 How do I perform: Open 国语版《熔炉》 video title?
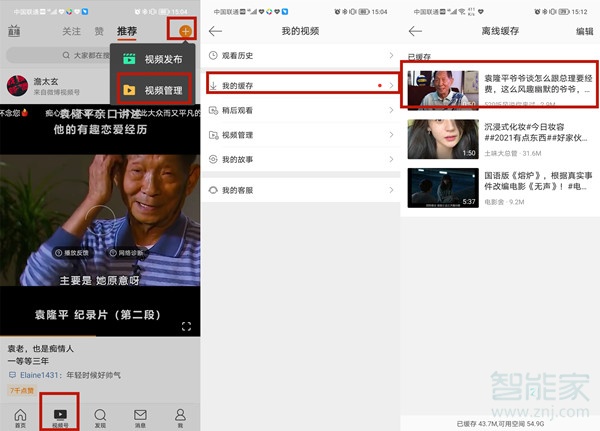[538, 181]
